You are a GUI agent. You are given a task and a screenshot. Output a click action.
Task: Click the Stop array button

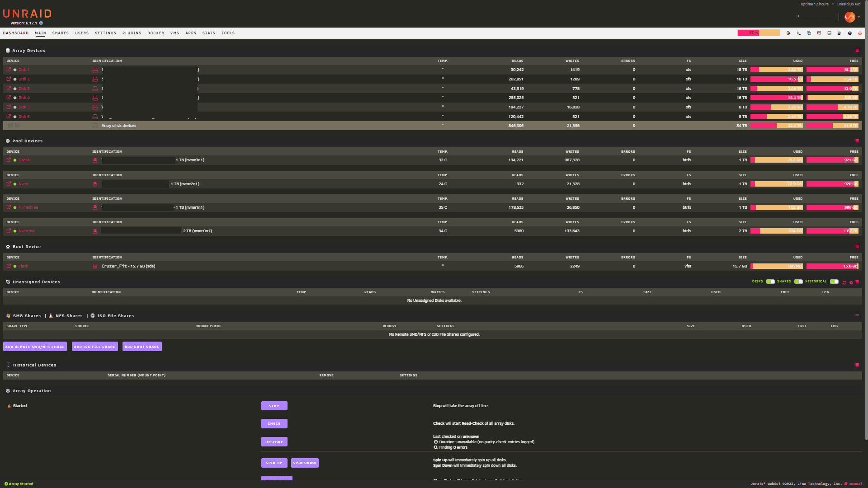274,406
